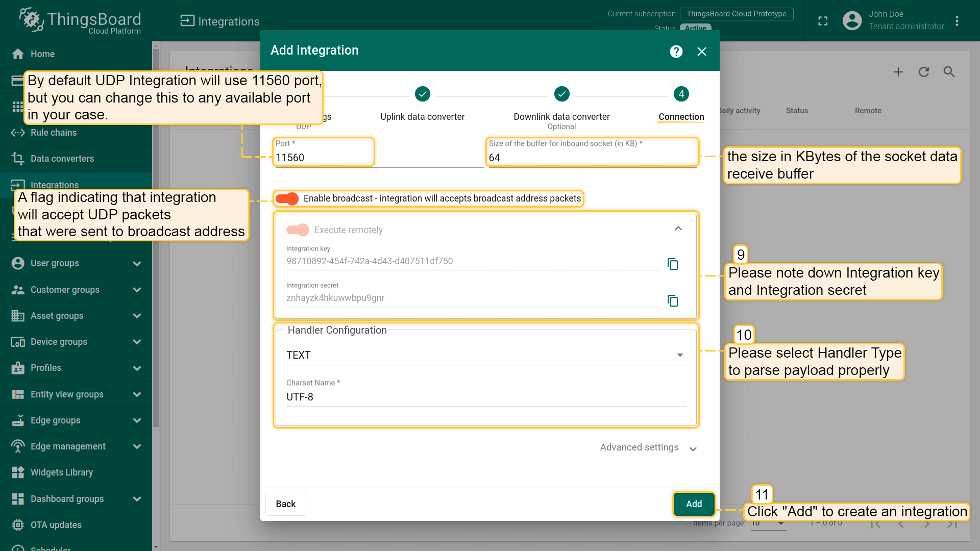Click the ThingsBoard logo
The width and height of the screenshot is (980, 551).
coord(80,21)
